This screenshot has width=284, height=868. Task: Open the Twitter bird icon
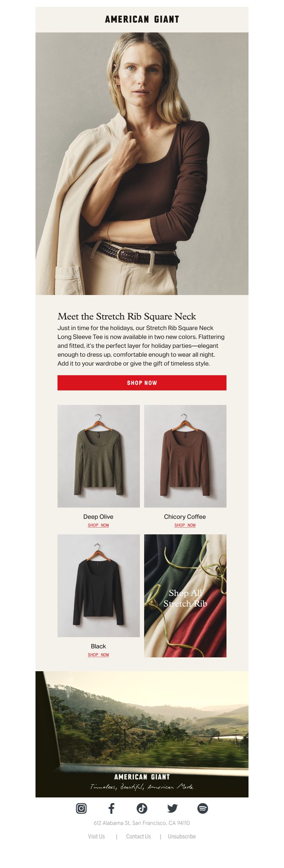173,808
